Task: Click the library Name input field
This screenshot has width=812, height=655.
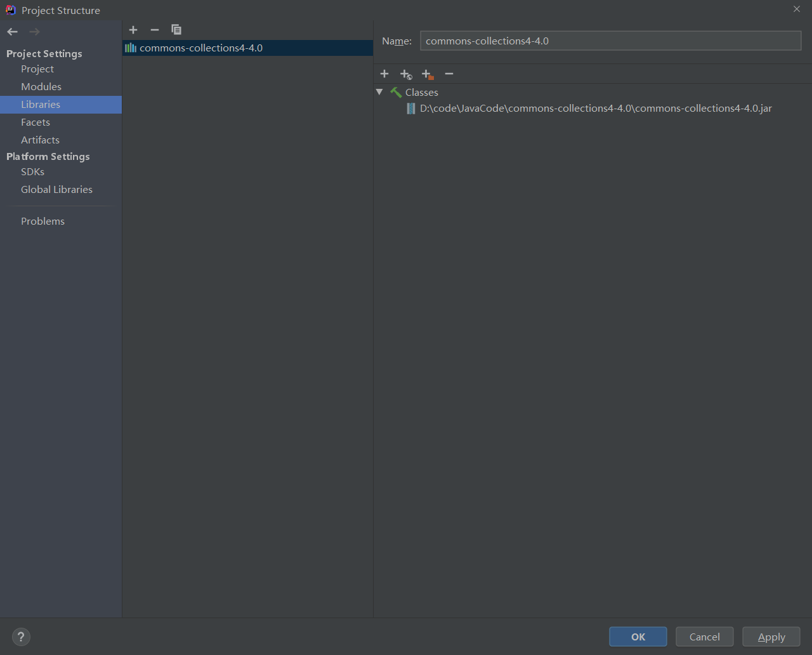Action: click(611, 41)
